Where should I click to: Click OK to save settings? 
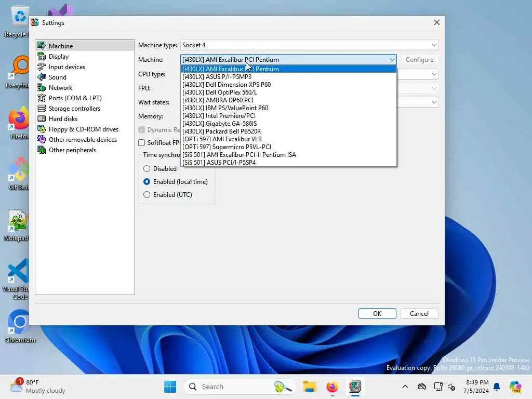(377, 313)
